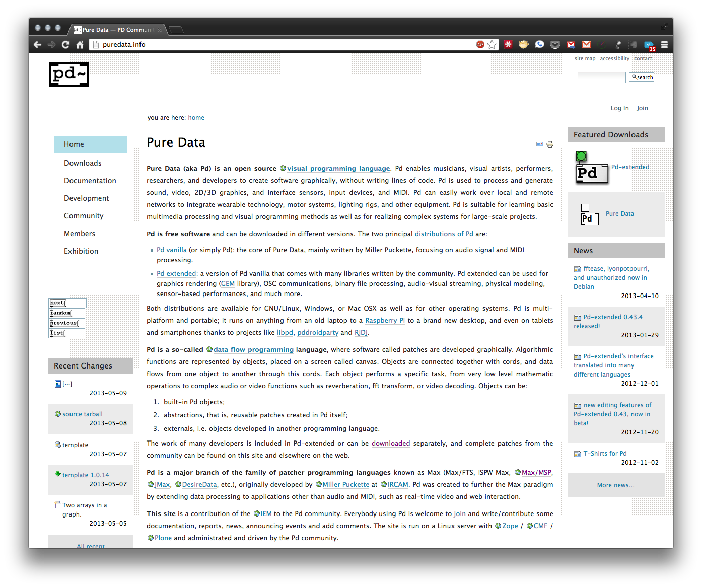Follow the Raspberry Pi link

tap(385, 320)
